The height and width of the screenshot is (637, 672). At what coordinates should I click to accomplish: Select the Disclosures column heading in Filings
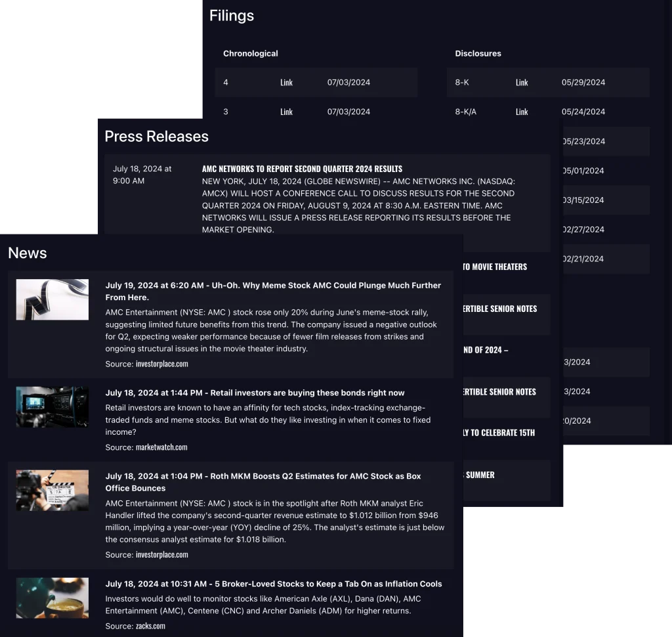coord(478,54)
